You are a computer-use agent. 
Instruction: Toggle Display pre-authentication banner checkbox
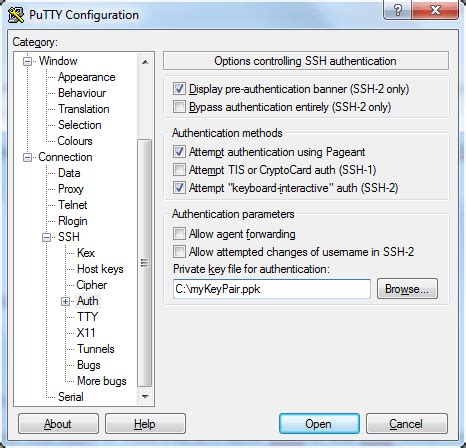coord(179,89)
